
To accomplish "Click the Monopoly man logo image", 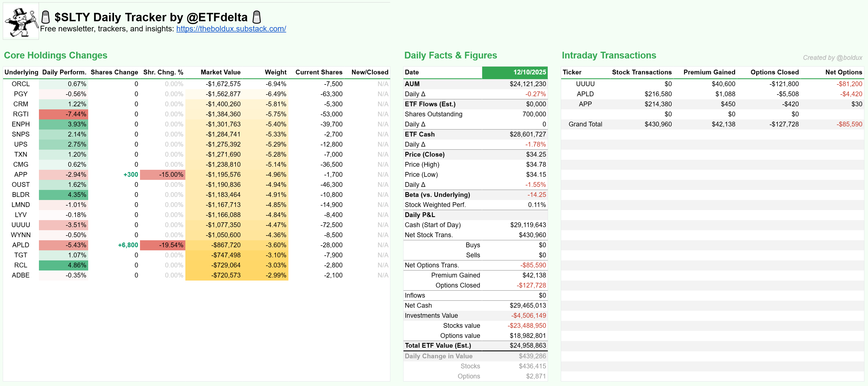I will coord(21,22).
